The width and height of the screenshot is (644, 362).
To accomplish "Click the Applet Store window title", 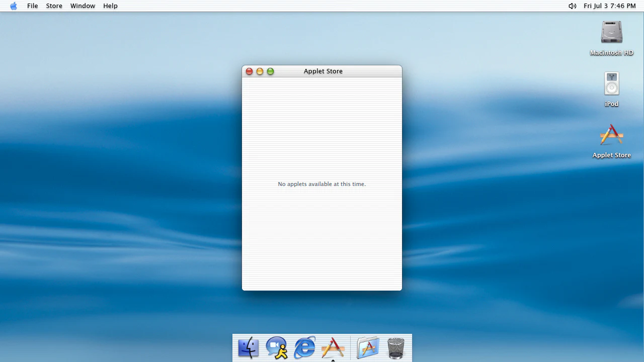I will (x=323, y=71).
